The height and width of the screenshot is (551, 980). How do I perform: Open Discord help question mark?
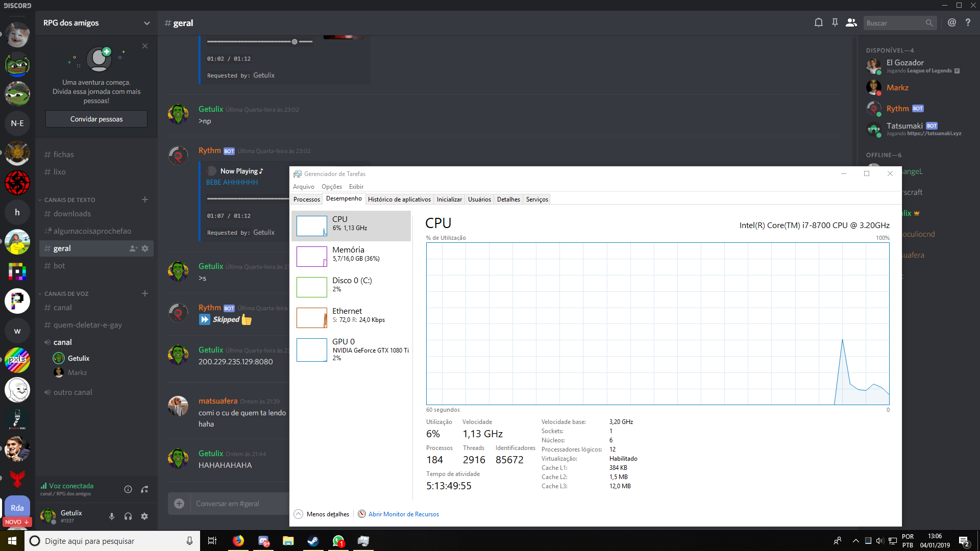coord(968,22)
